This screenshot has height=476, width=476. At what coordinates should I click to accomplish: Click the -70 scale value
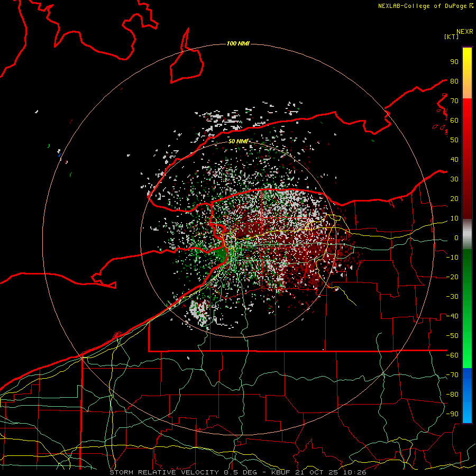point(452,375)
